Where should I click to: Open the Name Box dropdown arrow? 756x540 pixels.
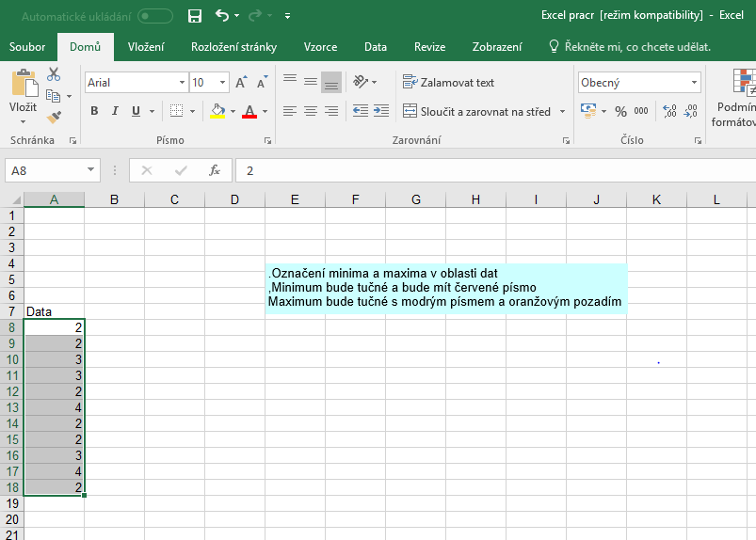coord(91,170)
